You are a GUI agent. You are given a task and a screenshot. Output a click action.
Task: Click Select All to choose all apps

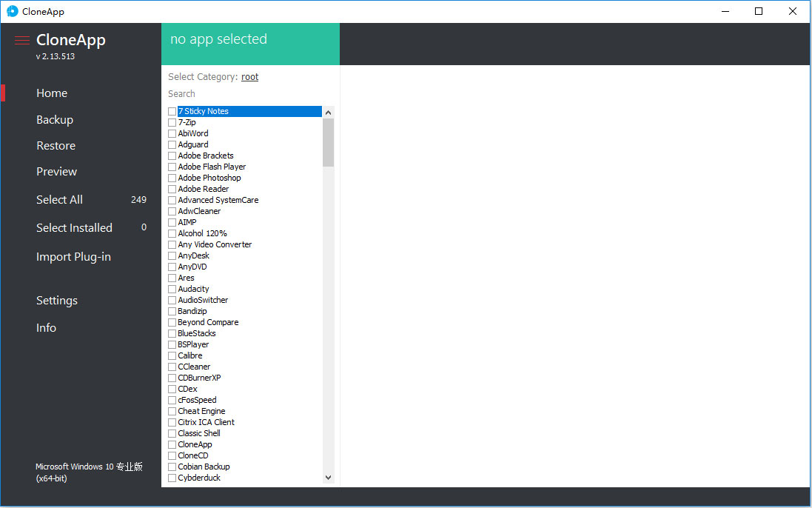coord(59,199)
